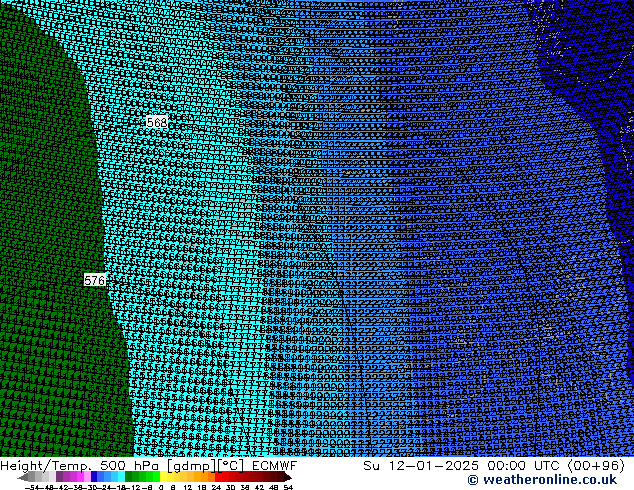Click the 568 contour label
The image size is (634, 490).
157,122
